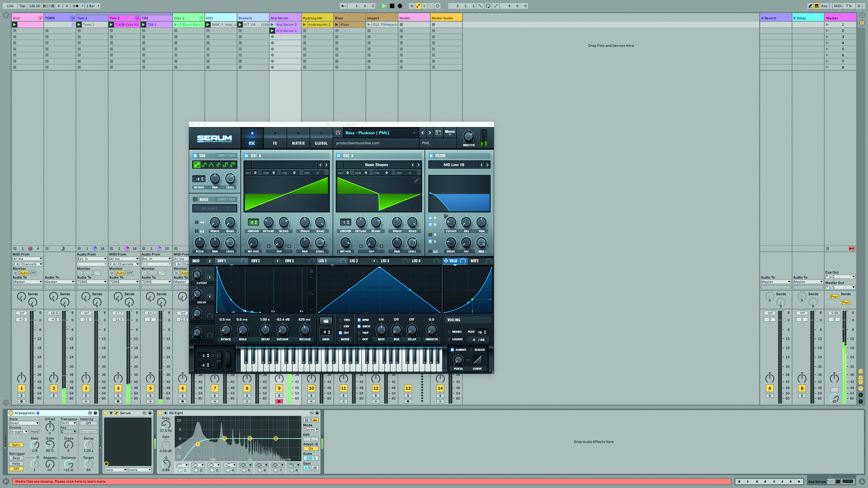This screenshot has width=868, height=488.
Task: Click the Arpeggiator save preset icon
Action: [x=95, y=413]
